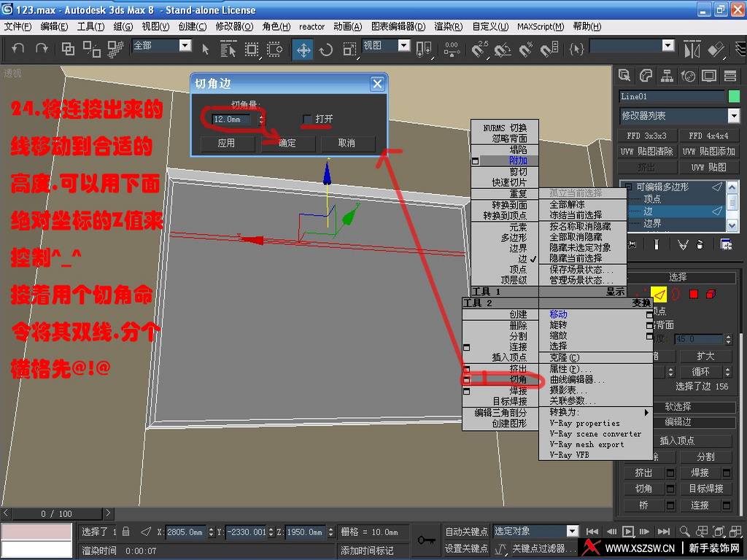Choose 焊接 in the context menu
The image size is (747, 560).
click(x=518, y=391)
